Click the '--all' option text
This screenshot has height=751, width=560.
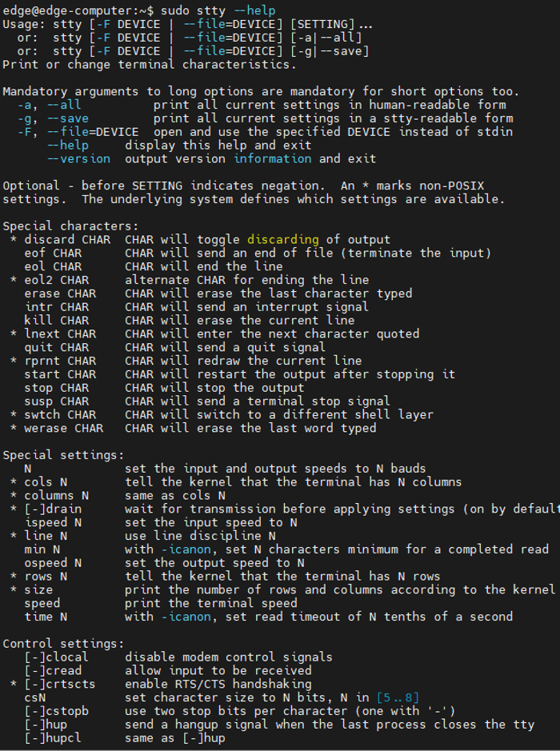click(64, 105)
